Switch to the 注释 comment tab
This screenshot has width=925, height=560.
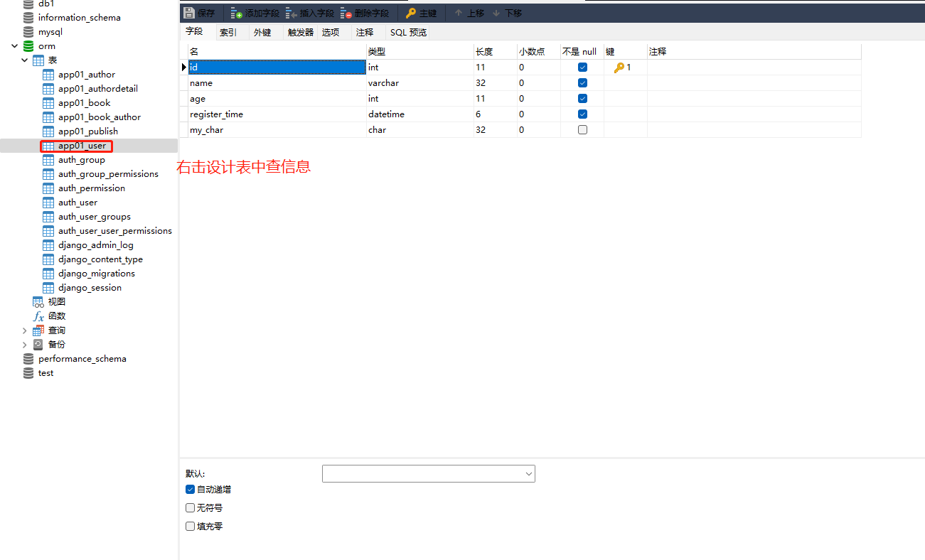[365, 33]
